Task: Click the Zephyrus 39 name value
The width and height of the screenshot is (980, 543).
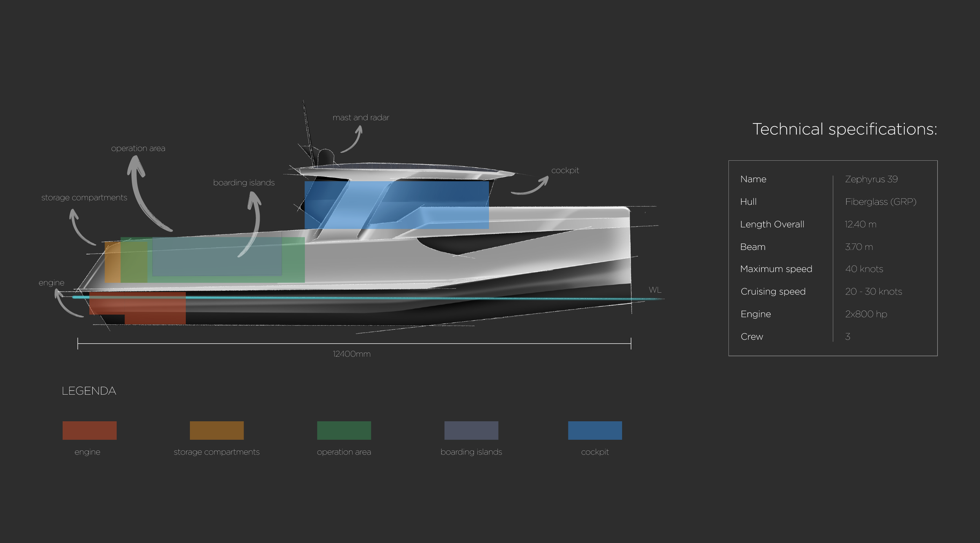Action: click(871, 179)
